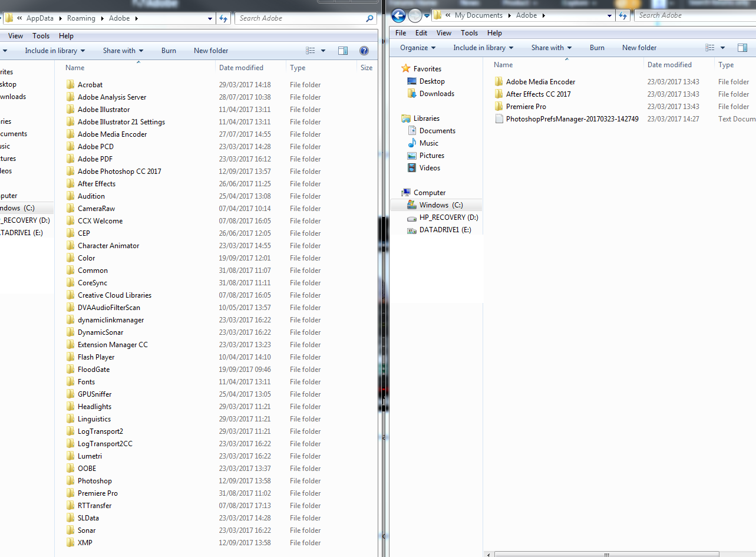Open Help menu in right window
This screenshot has width=756, height=557.
495,33
